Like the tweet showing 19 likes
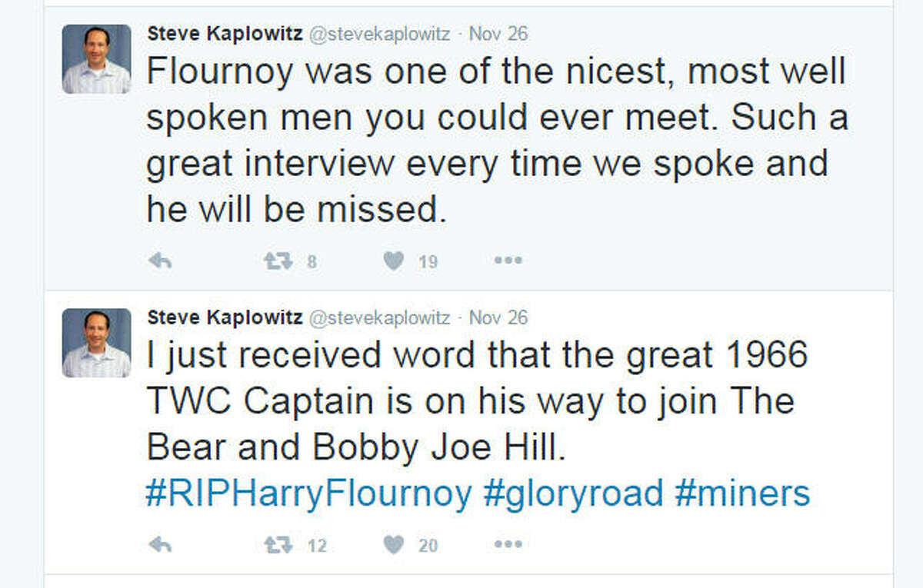The image size is (923, 588). point(394,261)
